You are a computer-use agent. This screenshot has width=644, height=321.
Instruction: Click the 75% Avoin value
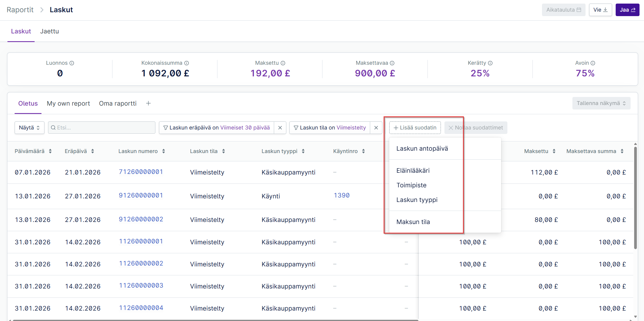pyautogui.click(x=585, y=73)
